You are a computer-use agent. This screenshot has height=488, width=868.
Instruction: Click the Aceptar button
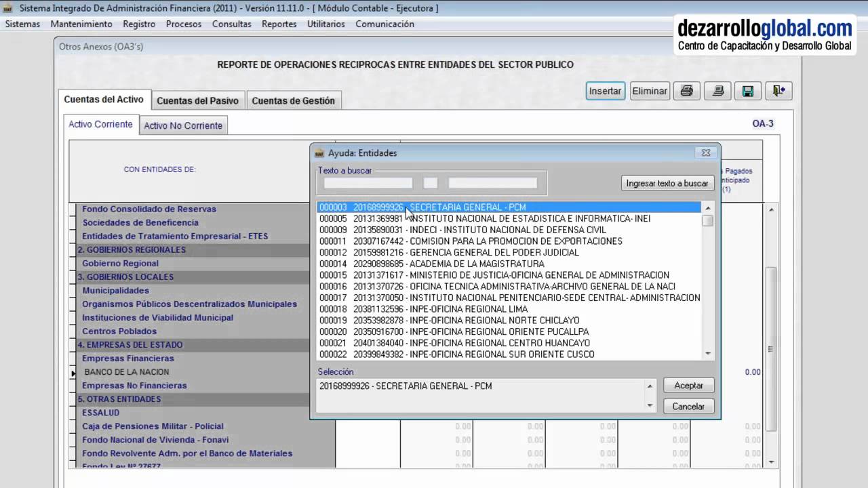tap(688, 385)
